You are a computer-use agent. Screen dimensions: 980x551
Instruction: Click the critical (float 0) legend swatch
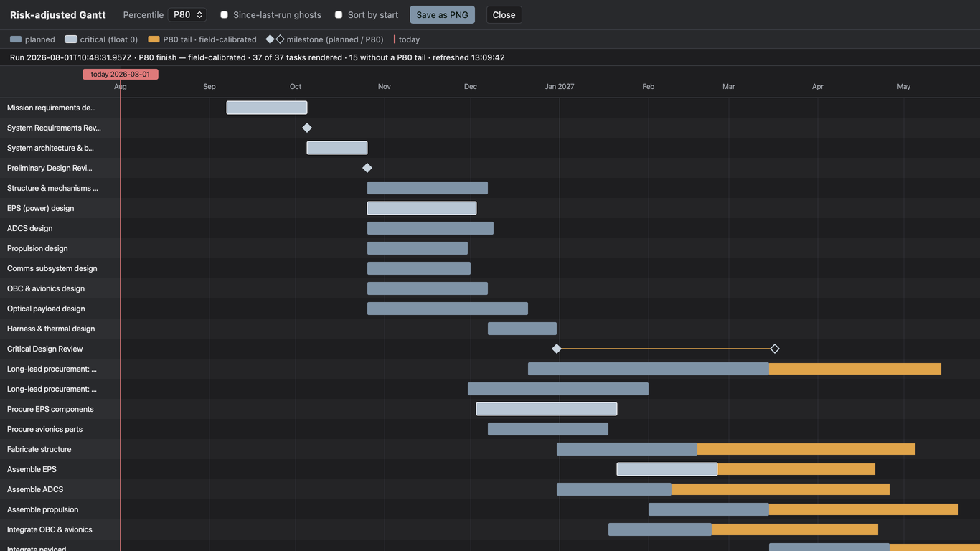(71, 39)
